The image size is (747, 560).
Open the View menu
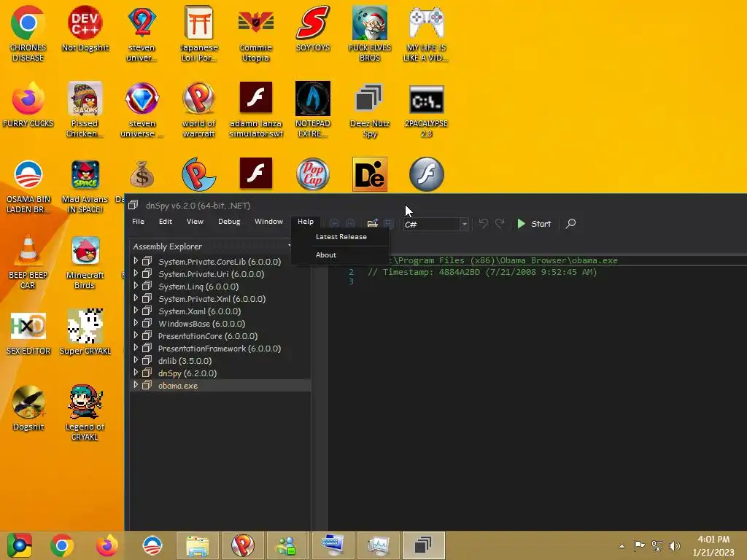click(x=195, y=222)
